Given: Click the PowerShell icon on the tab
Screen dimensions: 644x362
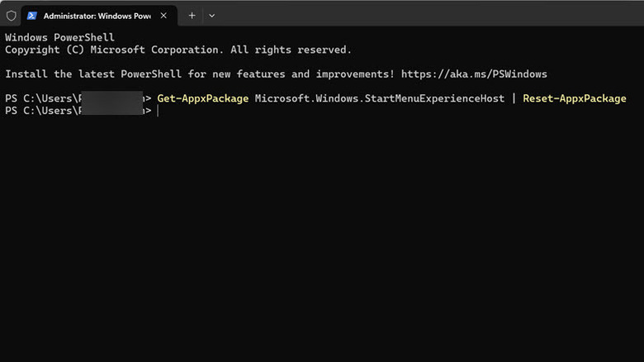Looking at the screenshot, I should coord(31,16).
